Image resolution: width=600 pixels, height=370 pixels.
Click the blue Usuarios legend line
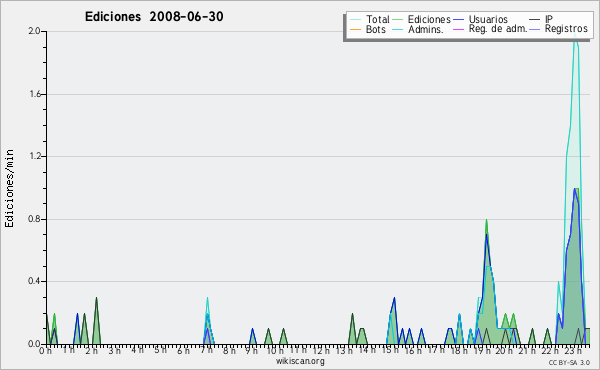click(x=458, y=19)
